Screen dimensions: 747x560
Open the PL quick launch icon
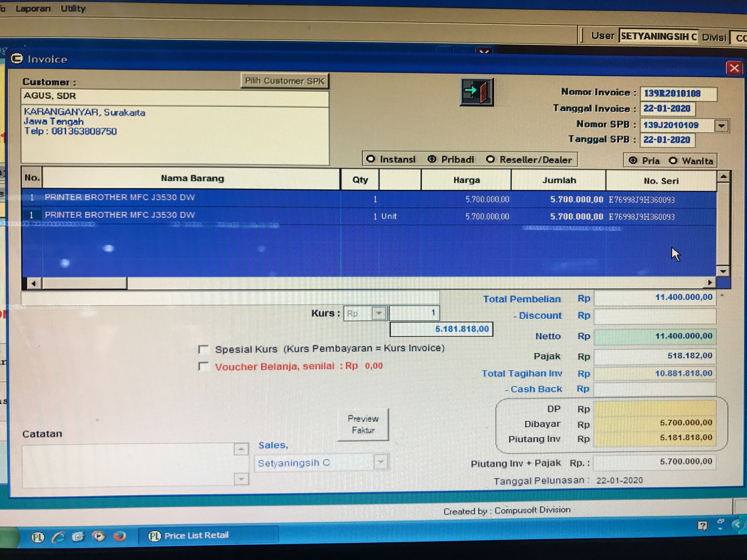click(38, 537)
